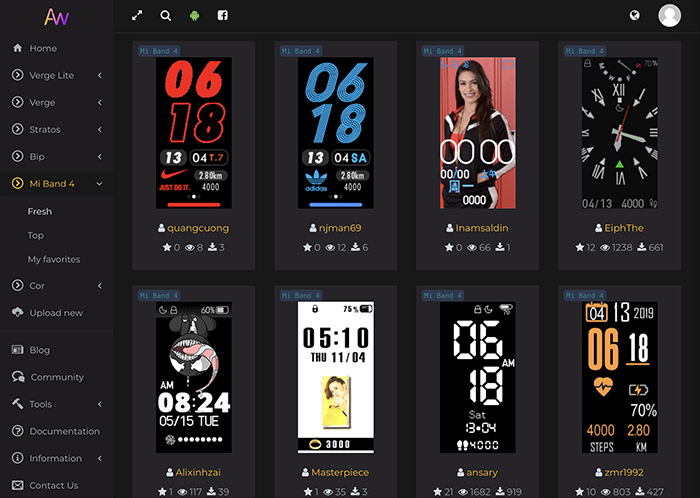Open author quangcuong's profile link

(x=198, y=228)
